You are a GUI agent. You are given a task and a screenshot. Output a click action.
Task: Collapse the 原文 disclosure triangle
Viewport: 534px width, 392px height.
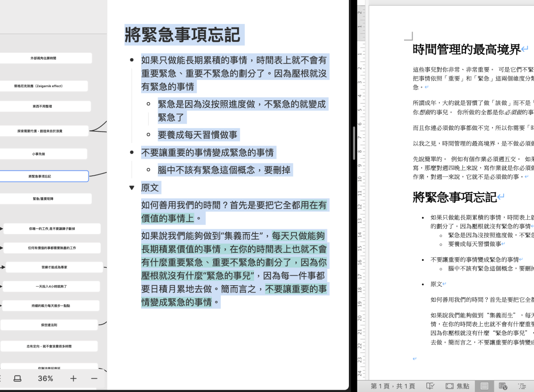click(x=132, y=188)
